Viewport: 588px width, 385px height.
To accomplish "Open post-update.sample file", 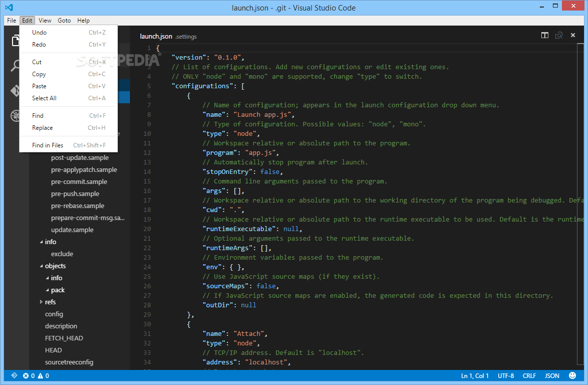I will click(x=80, y=158).
